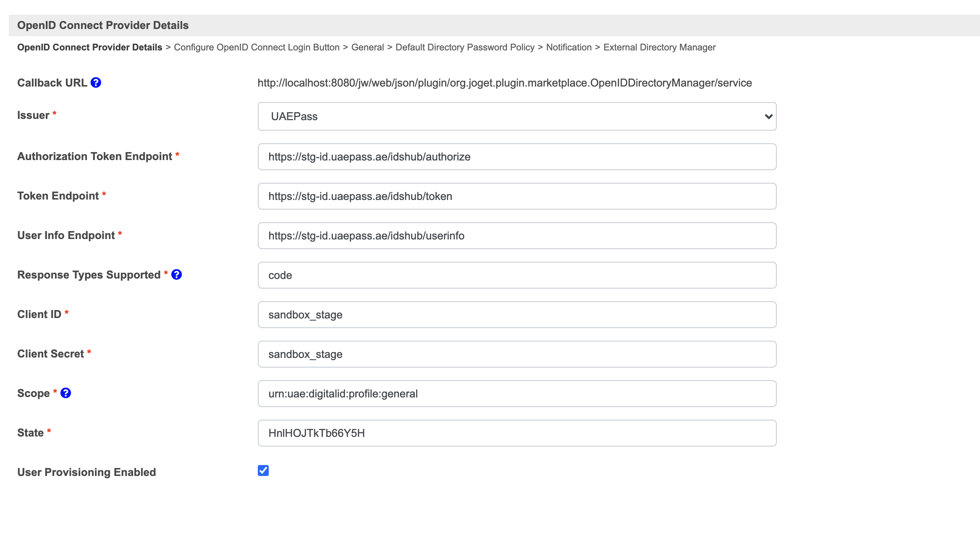Click the Scope help icon
The image size is (980, 552).
click(66, 393)
